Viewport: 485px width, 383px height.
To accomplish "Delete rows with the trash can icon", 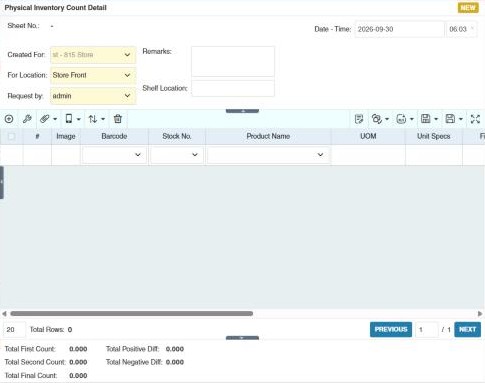I will pyautogui.click(x=118, y=119).
